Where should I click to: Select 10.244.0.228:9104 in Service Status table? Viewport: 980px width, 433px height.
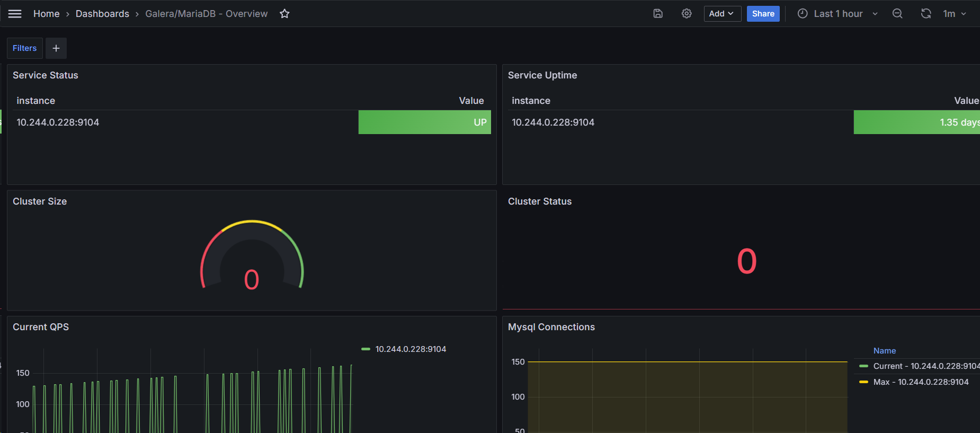pyautogui.click(x=58, y=122)
